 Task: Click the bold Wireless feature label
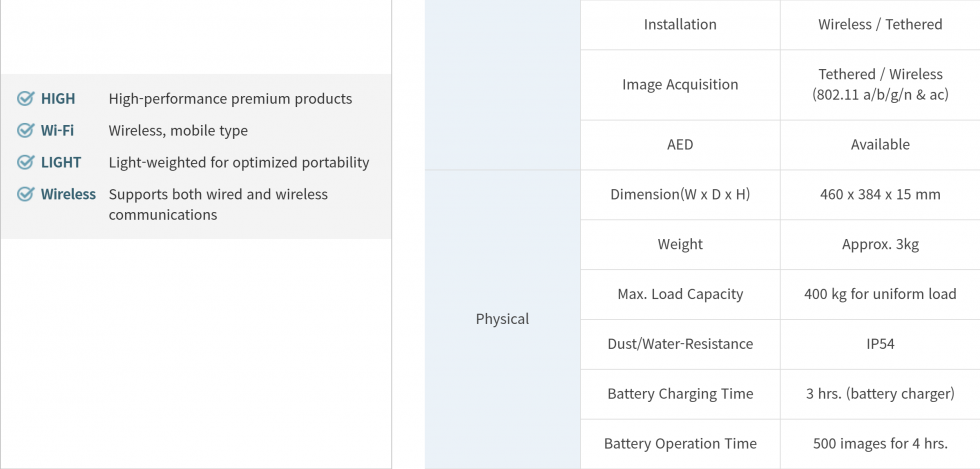[68, 195]
